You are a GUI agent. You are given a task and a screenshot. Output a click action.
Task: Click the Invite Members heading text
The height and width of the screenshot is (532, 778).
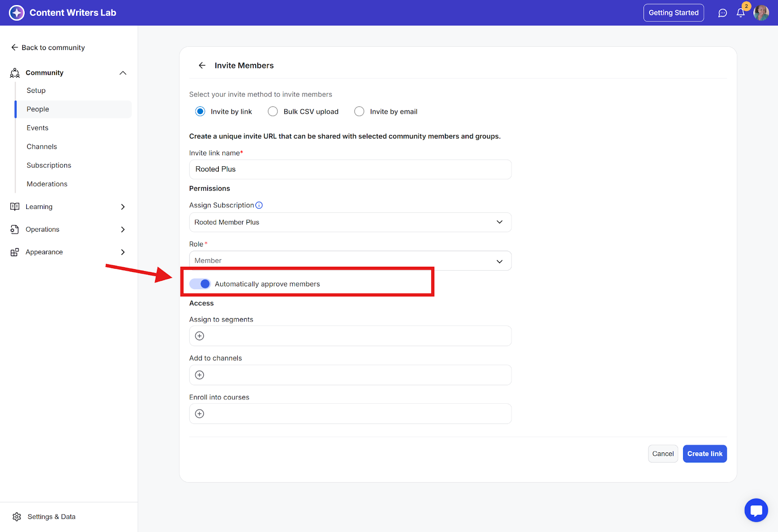[x=244, y=66]
